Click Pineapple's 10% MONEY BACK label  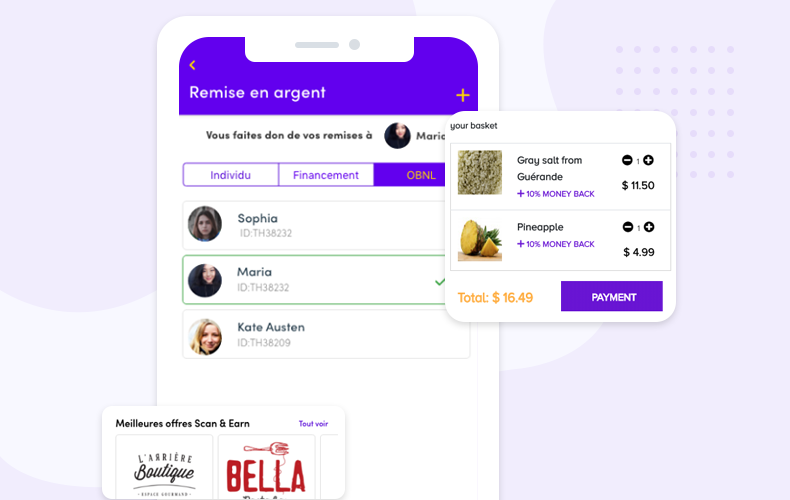click(556, 244)
